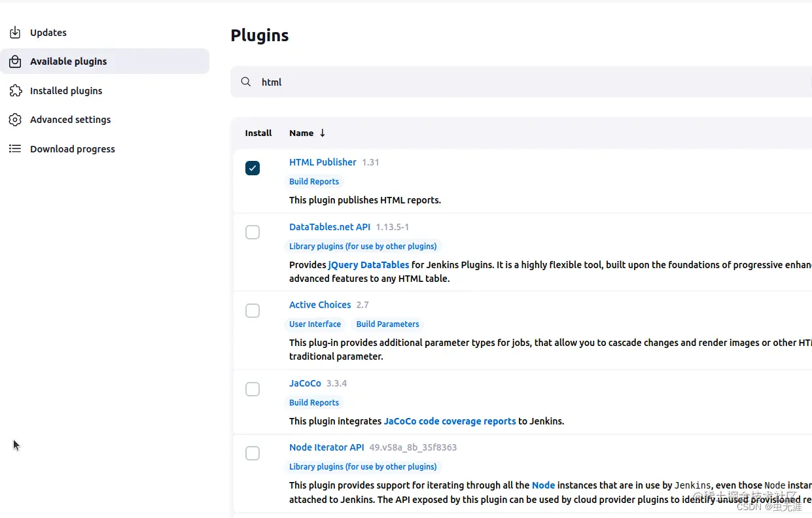Click the Library plugins tag under Node Iterator API
812x518 pixels.
(362, 467)
